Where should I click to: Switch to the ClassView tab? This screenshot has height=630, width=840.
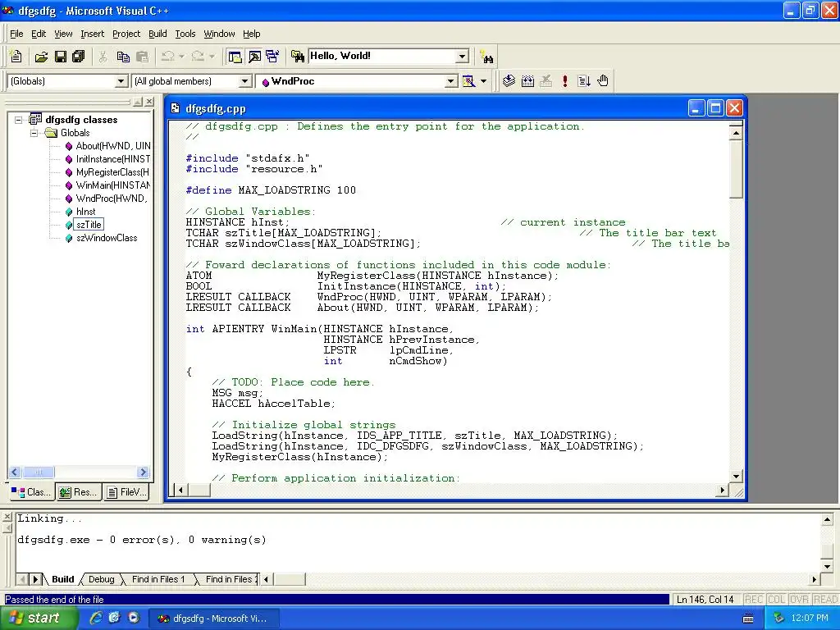point(31,492)
